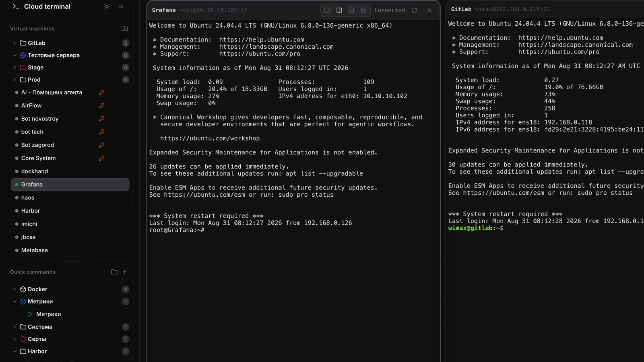Viewport: 644px width, 362px height.
Task: Expand the Prod folder
Action: pyautogui.click(x=14, y=80)
